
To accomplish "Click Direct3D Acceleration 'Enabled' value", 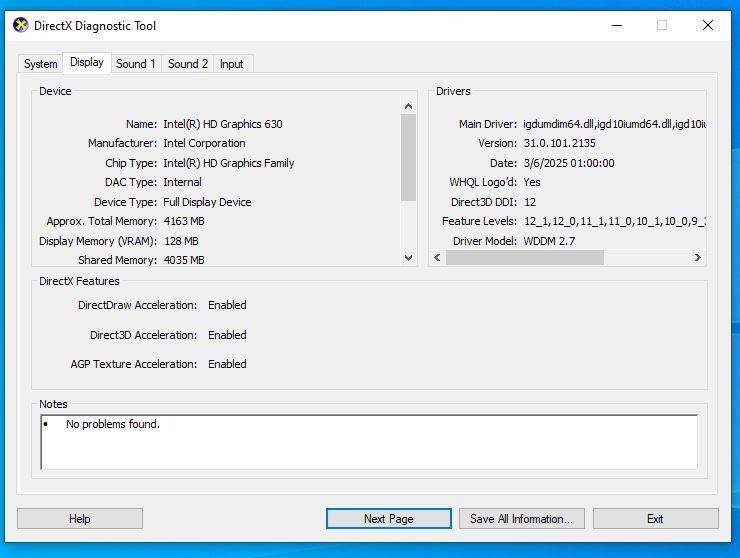I will click(227, 335).
